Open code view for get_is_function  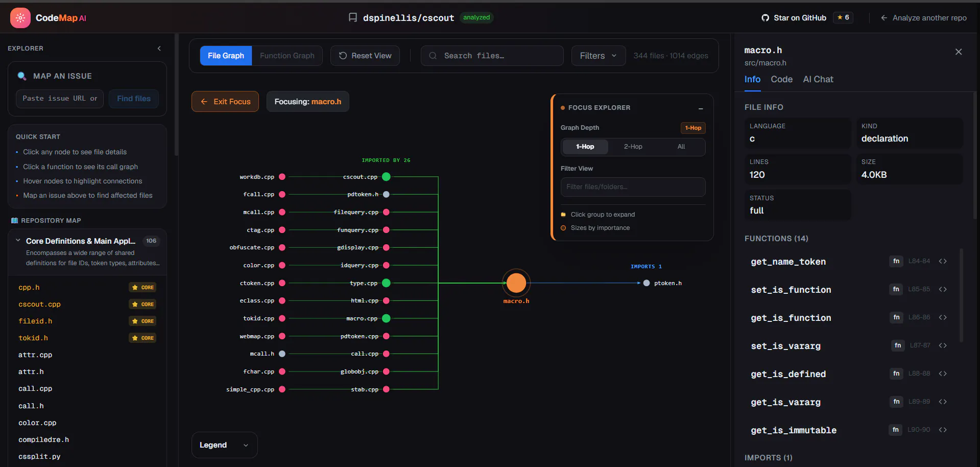click(x=943, y=317)
